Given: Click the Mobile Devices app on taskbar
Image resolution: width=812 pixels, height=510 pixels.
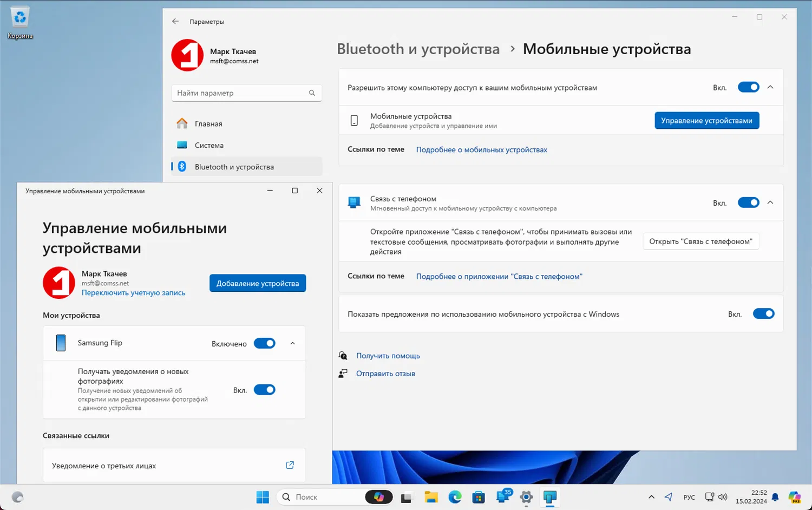Looking at the screenshot, I should click(x=550, y=497).
